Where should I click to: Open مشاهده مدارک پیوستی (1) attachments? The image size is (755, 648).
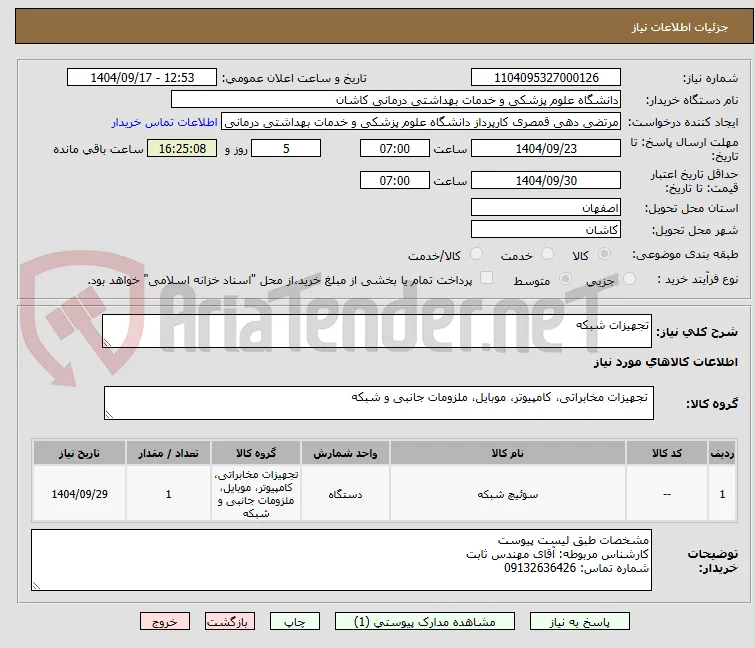coord(425,622)
